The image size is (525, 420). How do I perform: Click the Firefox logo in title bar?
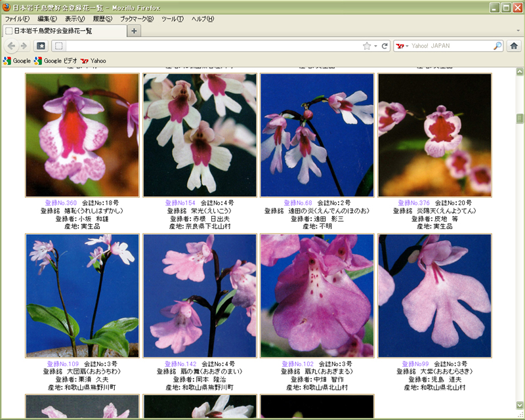pyautogui.click(x=7, y=7)
